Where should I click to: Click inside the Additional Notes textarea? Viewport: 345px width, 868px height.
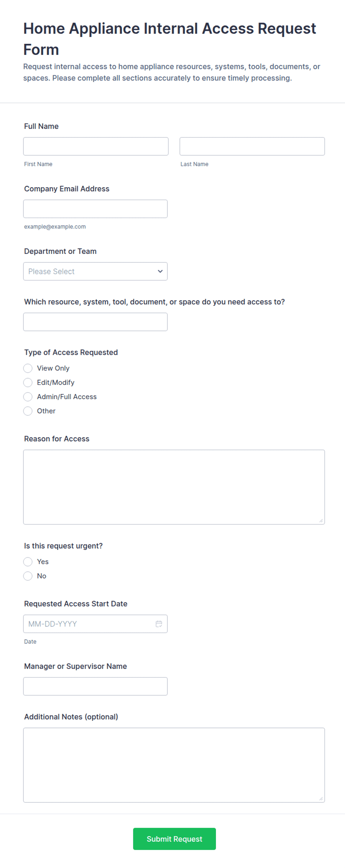(174, 765)
